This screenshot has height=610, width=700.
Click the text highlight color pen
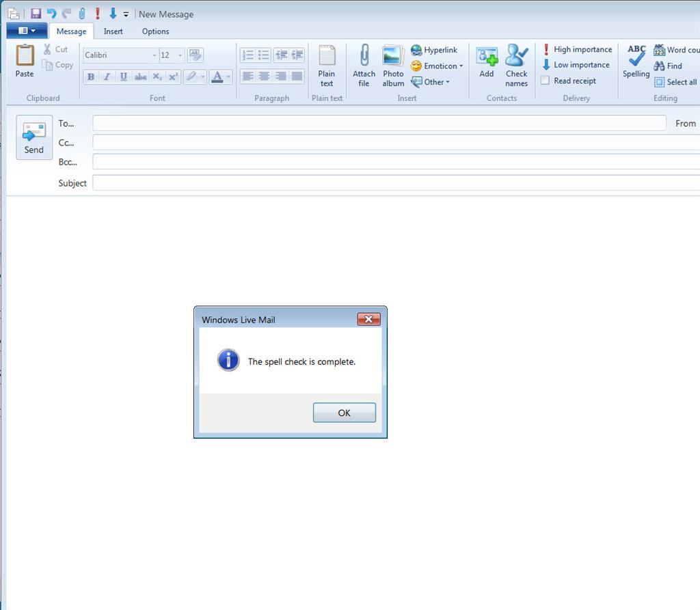click(191, 77)
